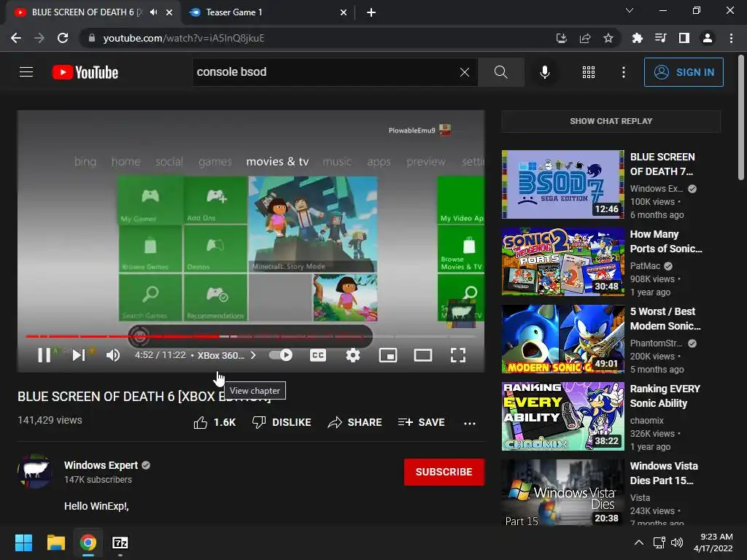Like the video
Screen dimensions: 747x560
[214, 422]
